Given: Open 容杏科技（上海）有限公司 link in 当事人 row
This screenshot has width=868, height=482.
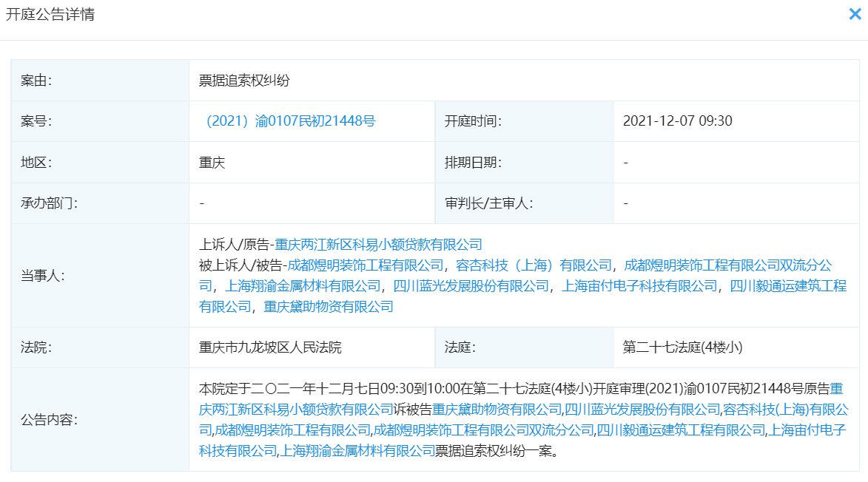Looking at the screenshot, I should point(534,265).
